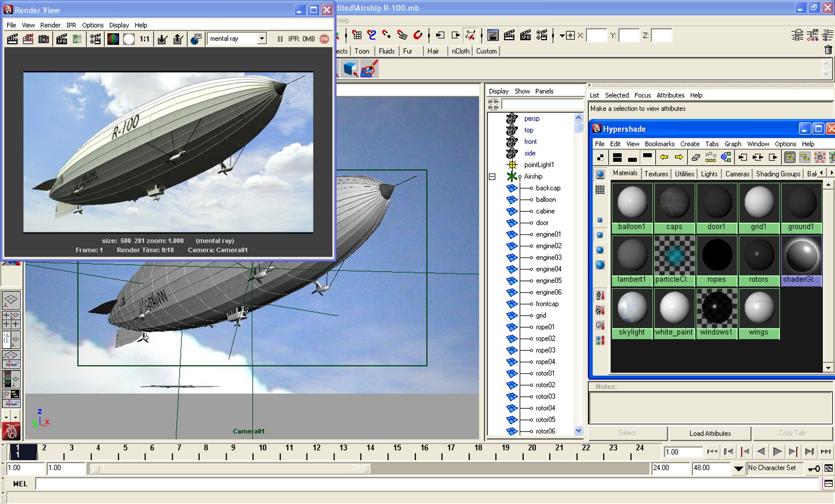Viewport: 835px width, 504px height.
Task: Click the red IPR stop icon
Action: point(325,39)
